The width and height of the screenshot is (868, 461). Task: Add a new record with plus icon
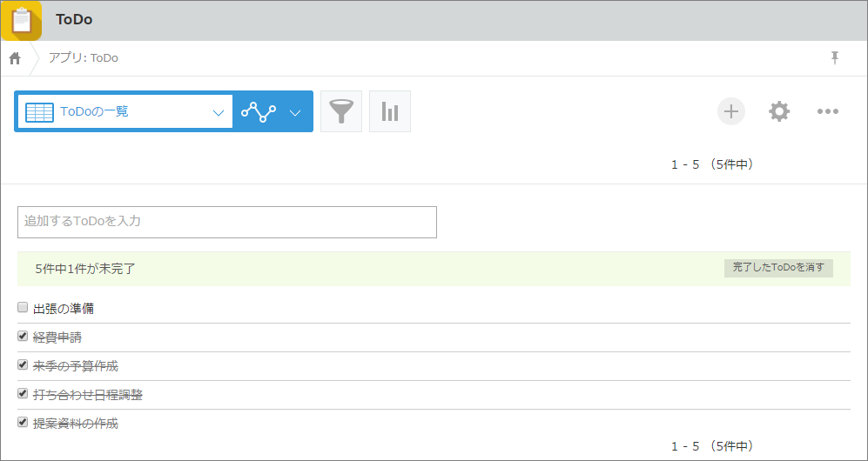pyautogui.click(x=731, y=111)
